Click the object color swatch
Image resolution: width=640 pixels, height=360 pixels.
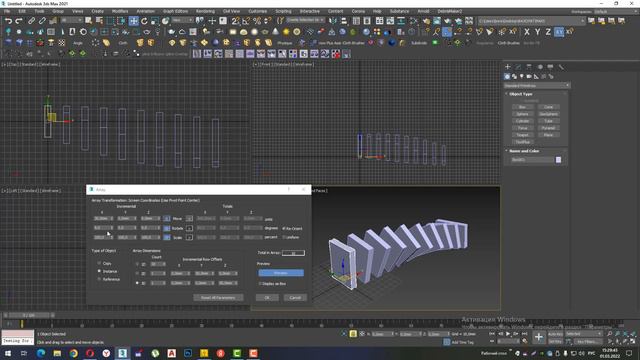tap(558, 160)
